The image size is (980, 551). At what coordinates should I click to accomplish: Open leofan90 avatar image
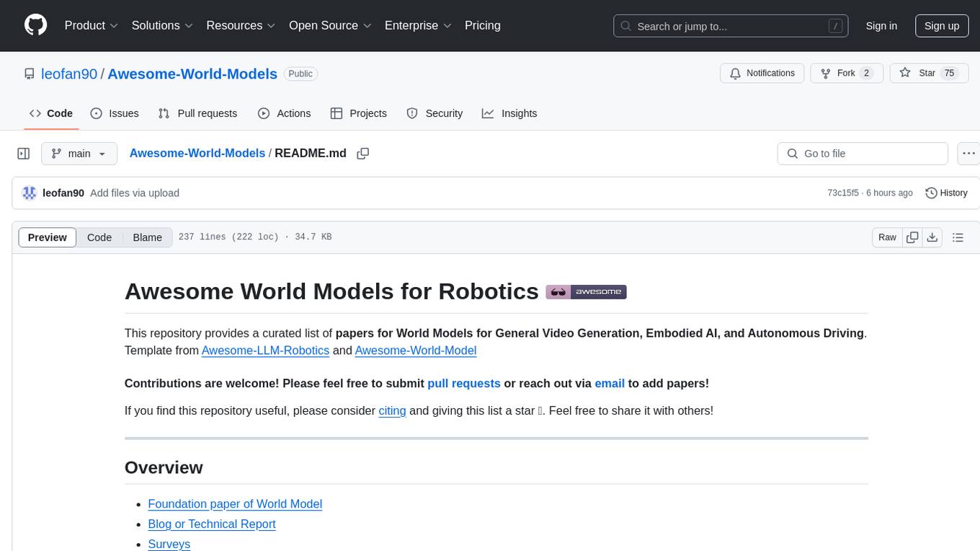pos(30,193)
